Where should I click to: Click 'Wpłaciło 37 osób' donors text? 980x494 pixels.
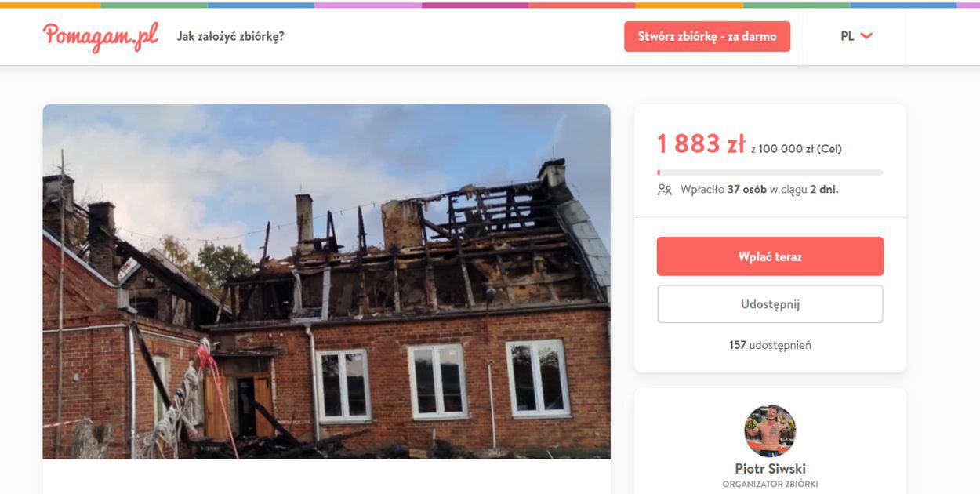(x=723, y=190)
